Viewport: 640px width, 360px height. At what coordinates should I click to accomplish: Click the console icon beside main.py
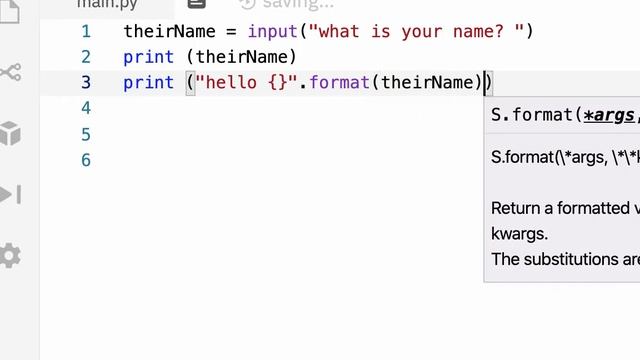pos(196,4)
